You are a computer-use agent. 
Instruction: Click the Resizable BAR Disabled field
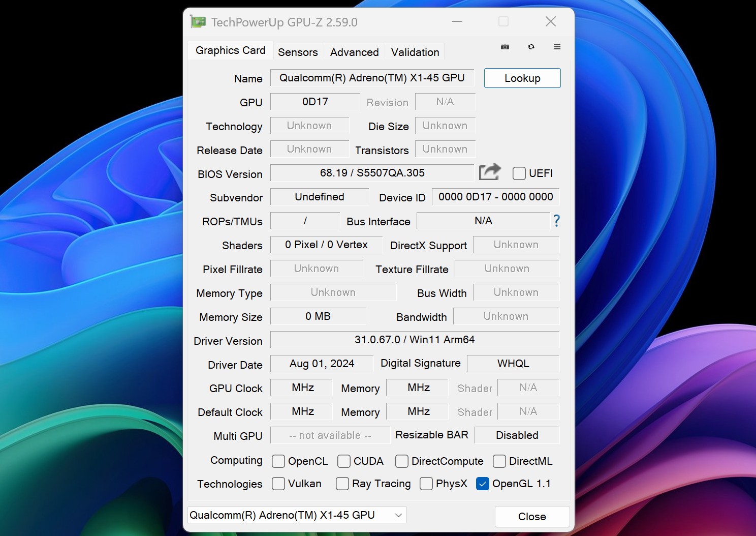(x=517, y=435)
